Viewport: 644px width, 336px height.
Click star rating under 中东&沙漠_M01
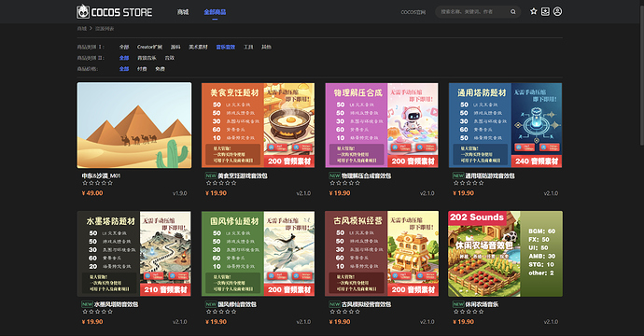(97, 183)
